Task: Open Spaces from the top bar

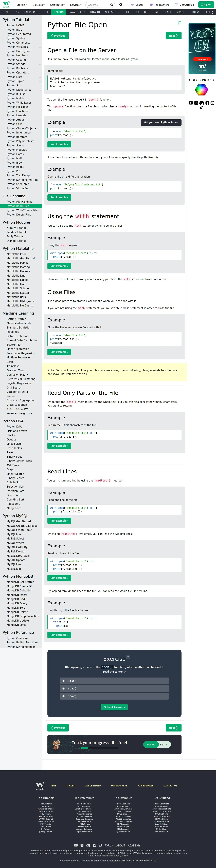Action: point(137,5)
